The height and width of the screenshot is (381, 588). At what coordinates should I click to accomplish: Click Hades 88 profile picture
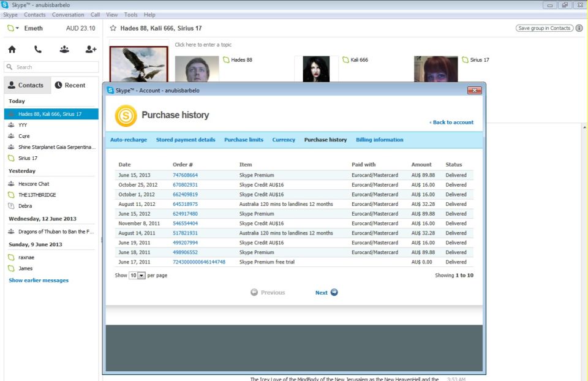point(197,69)
